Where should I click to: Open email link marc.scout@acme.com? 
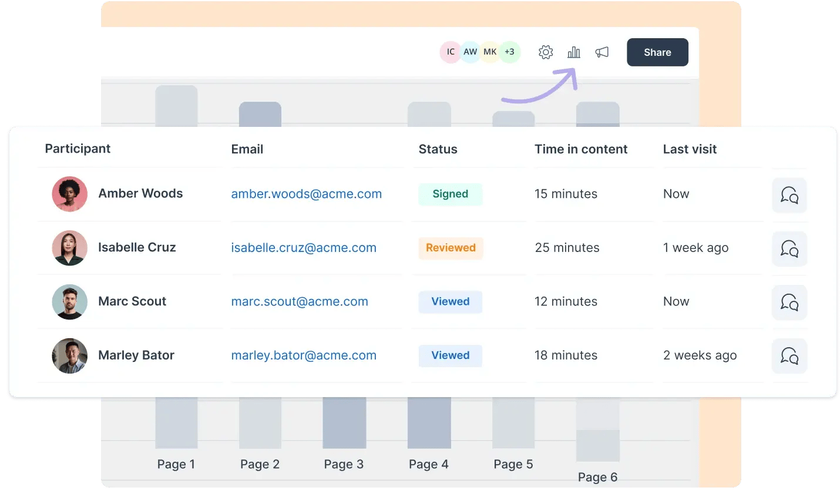pos(300,301)
